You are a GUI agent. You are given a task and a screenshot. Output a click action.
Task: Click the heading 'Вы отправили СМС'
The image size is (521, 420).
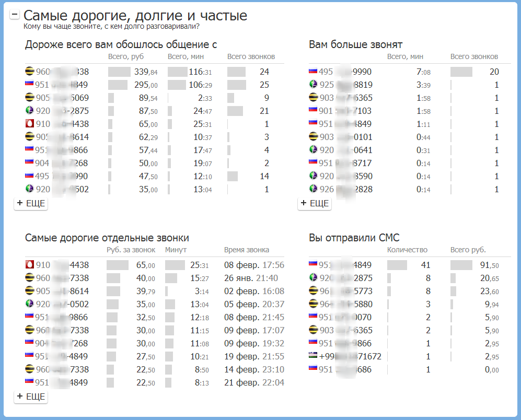click(354, 238)
